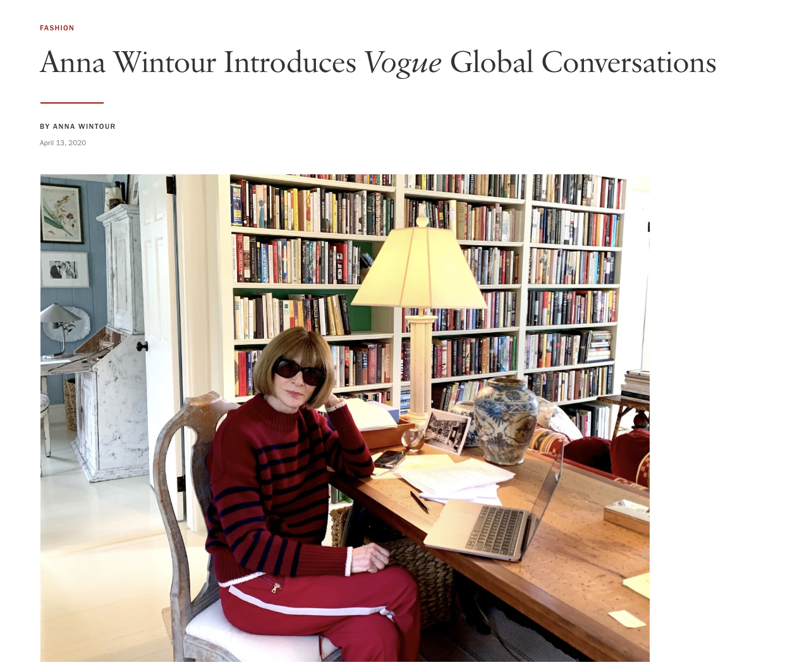Screen dimensions: 790x672
Task: Click the framed botanical print on the wall
Action: 62,214
